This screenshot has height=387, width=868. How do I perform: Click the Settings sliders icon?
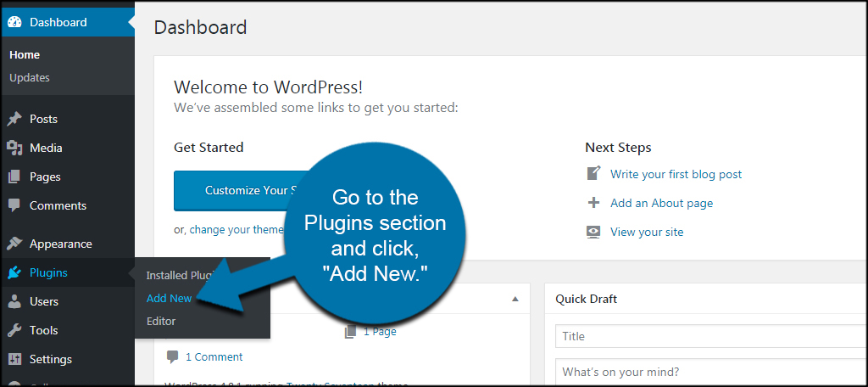click(x=15, y=359)
